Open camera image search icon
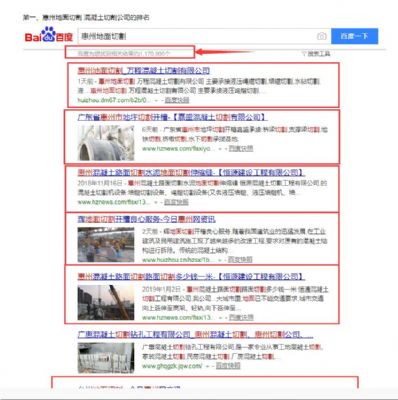 pos(321,36)
